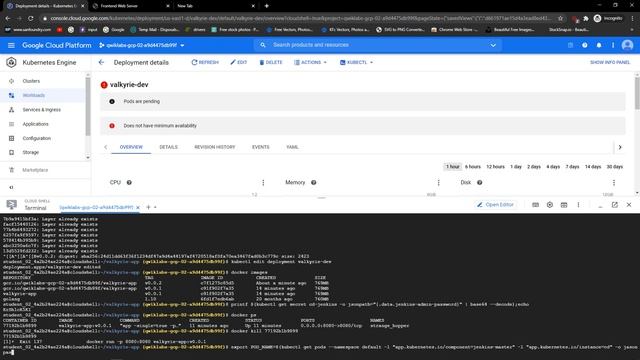Image resolution: width=640 pixels, height=360 pixels.
Task: Select the 12 hours time range
Action: pyautogui.click(x=495, y=167)
